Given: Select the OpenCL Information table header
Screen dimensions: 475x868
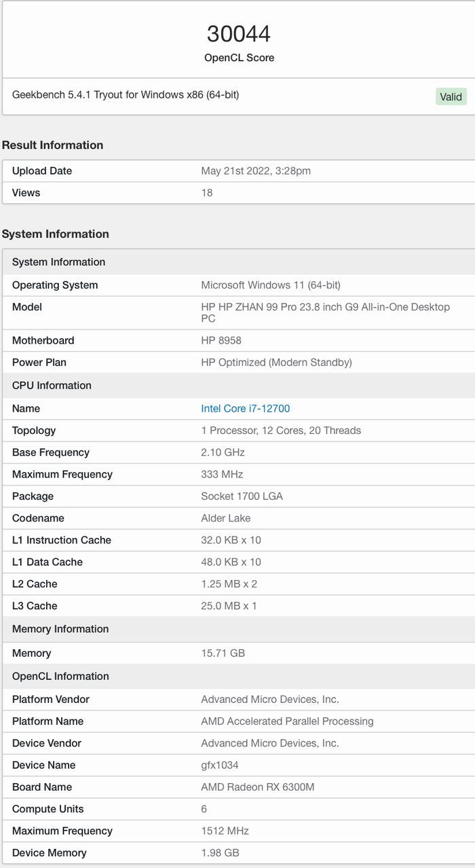Looking at the screenshot, I should coord(60,676).
